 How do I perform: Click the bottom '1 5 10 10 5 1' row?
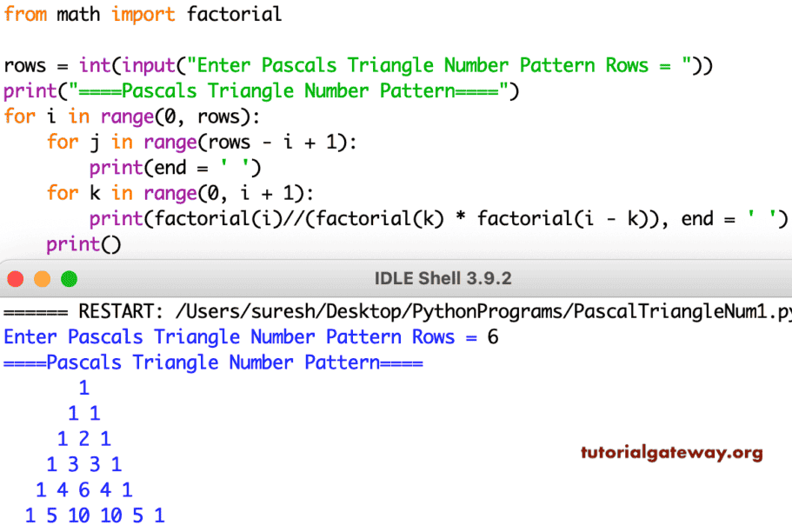(96, 515)
